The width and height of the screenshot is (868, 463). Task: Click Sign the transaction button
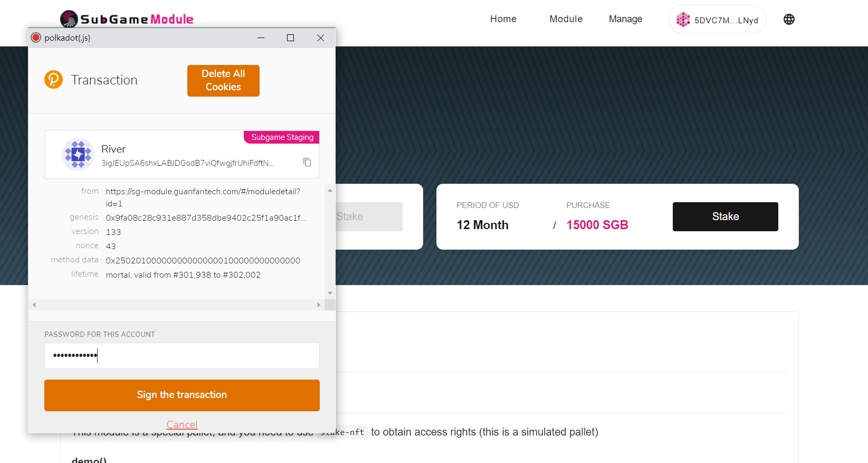pyautogui.click(x=182, y=395)
